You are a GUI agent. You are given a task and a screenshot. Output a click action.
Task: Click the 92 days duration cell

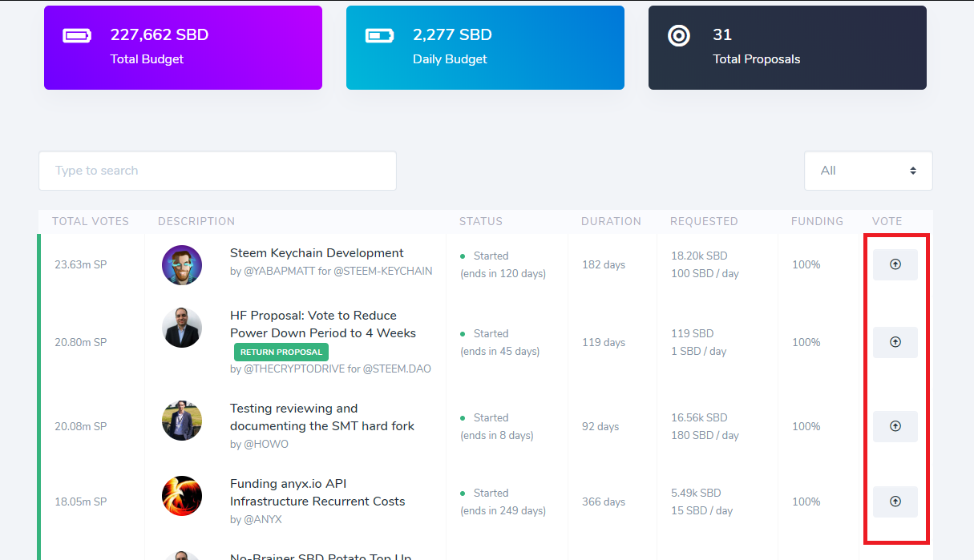pyautogui.click(x=600, y=426)
